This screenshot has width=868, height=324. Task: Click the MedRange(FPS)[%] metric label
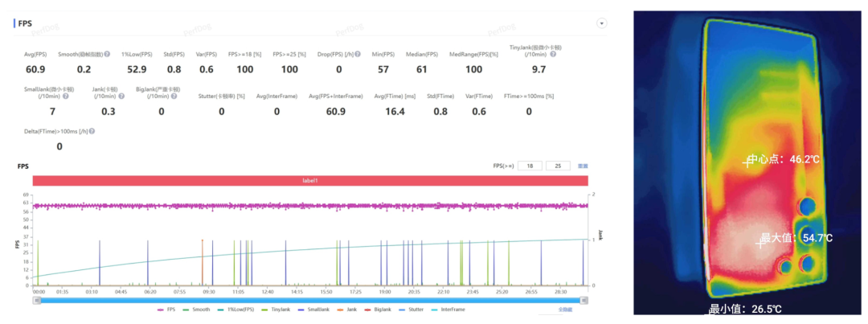click(473, 55)
